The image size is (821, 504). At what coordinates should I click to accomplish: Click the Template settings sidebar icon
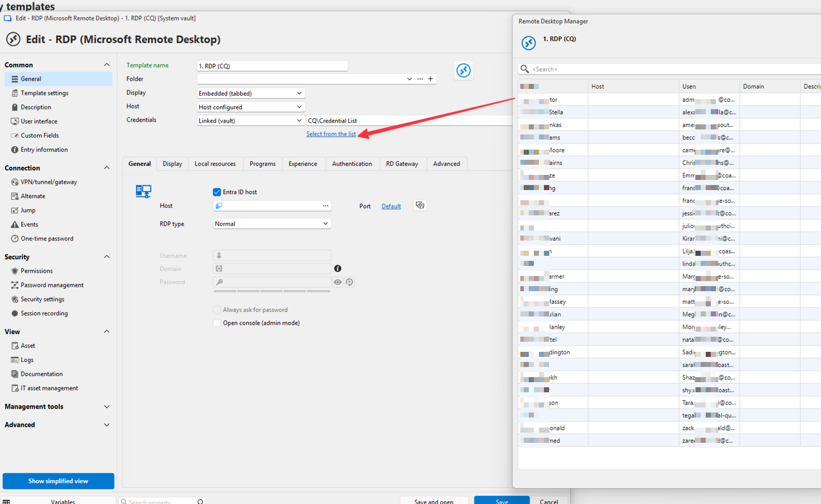[15, 93]
